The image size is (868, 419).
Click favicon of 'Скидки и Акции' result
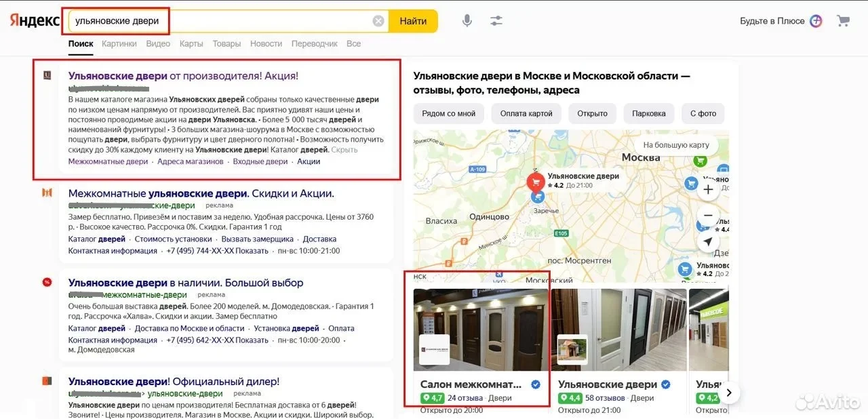click(x=47, y=193)
